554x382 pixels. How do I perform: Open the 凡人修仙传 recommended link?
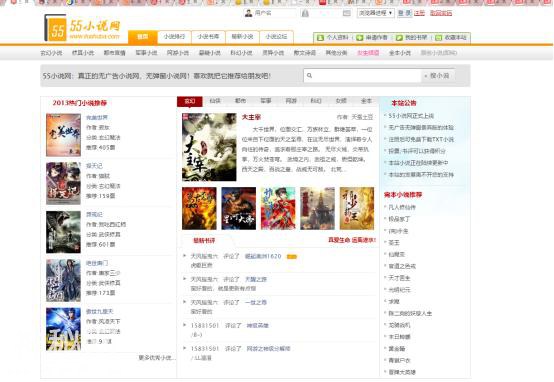(402, 207)
